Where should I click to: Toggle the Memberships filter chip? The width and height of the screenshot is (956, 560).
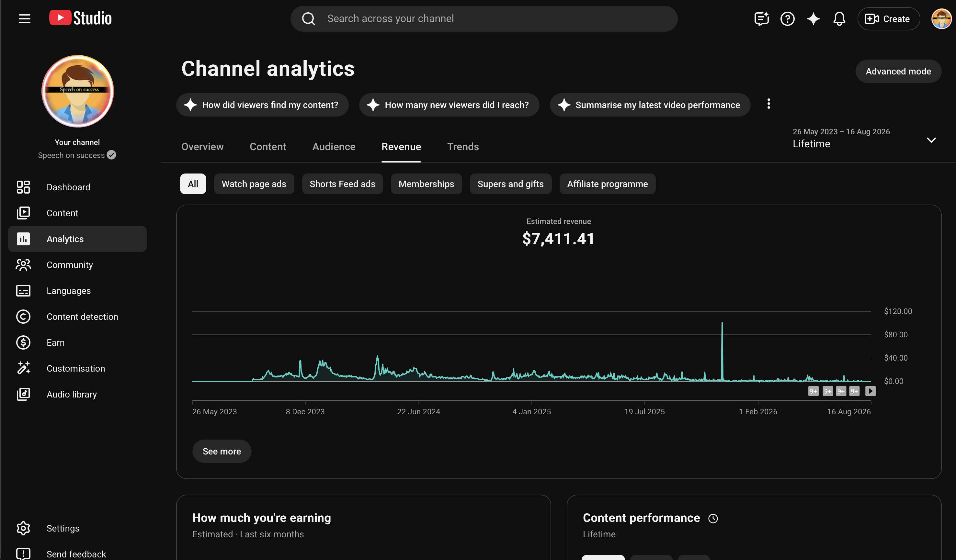(426, 184)
